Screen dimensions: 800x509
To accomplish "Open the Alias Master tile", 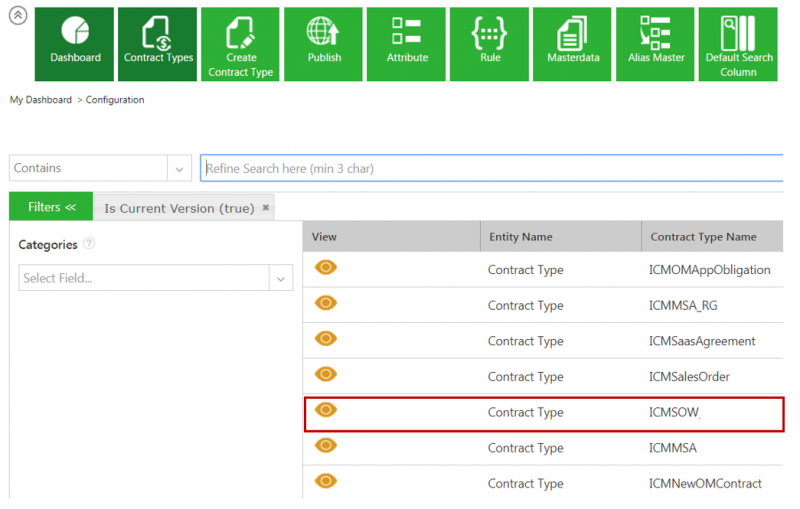I will click(x=656, y=44).
